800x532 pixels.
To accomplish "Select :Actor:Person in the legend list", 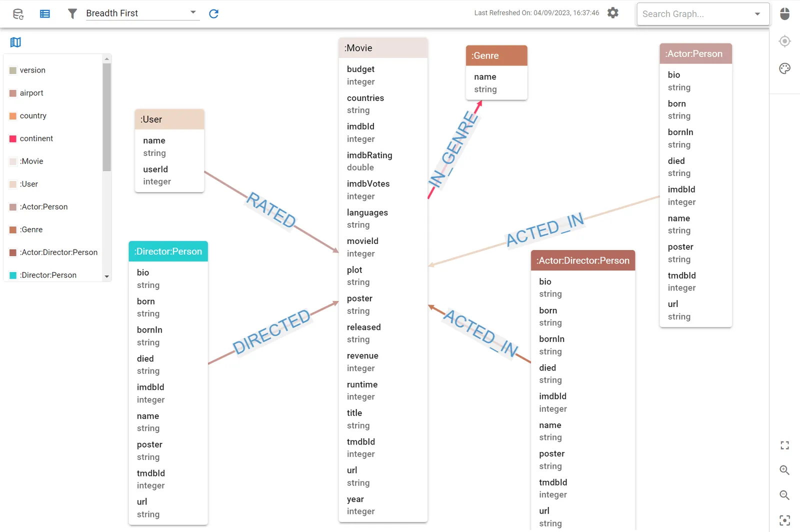I will coord(43,207).
